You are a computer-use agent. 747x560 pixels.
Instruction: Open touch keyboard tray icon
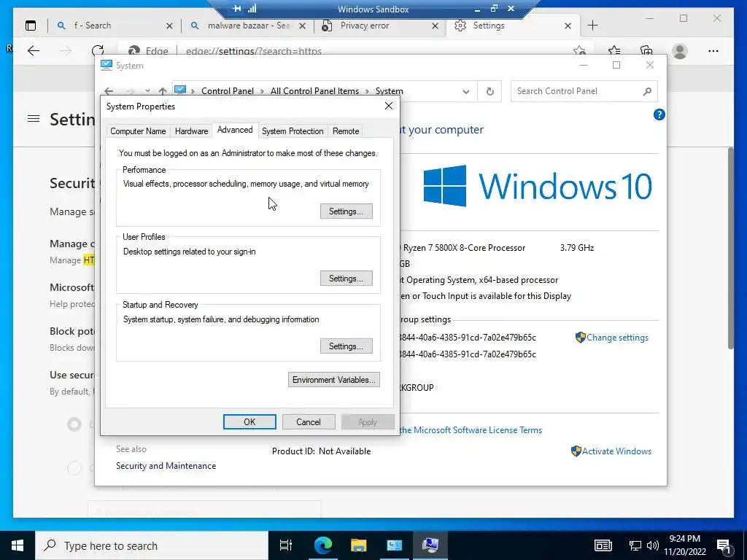point(603,545)
